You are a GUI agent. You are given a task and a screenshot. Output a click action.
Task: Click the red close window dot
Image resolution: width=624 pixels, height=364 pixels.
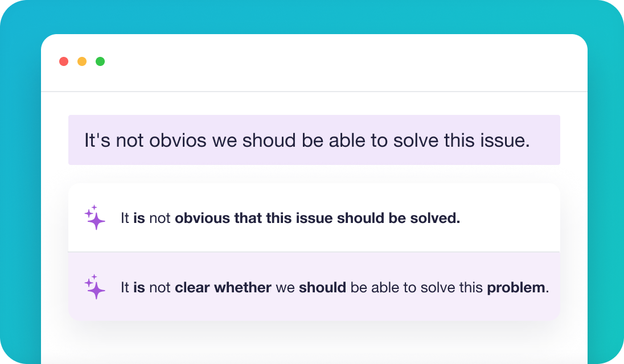(64, 61)
